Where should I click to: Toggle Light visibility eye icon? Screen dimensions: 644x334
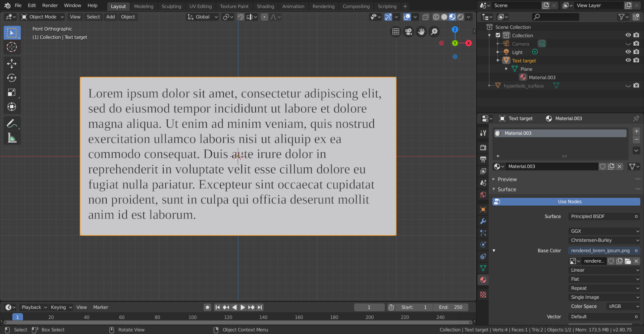[628, 52]
